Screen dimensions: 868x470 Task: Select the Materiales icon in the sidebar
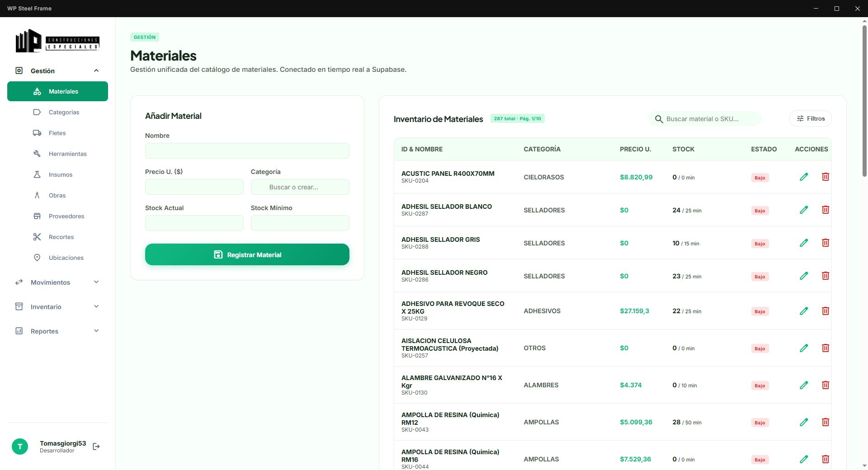(x=37, y=91)
